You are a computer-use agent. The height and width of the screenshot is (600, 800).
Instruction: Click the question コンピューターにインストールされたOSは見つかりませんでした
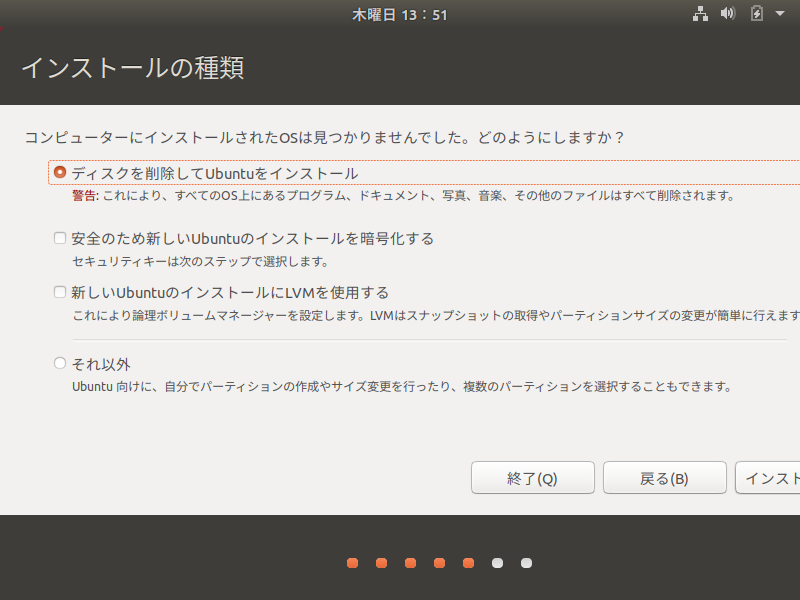click(x=324, y=138)
